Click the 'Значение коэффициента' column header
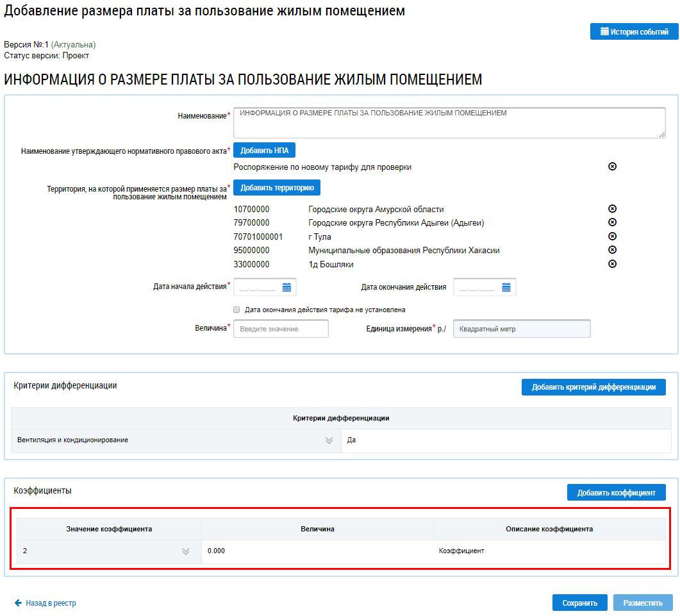 coord(109,529)
